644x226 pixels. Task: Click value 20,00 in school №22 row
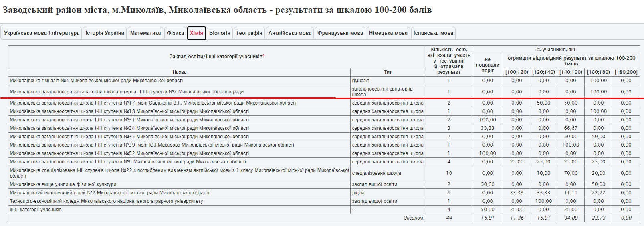click(598, 173)
